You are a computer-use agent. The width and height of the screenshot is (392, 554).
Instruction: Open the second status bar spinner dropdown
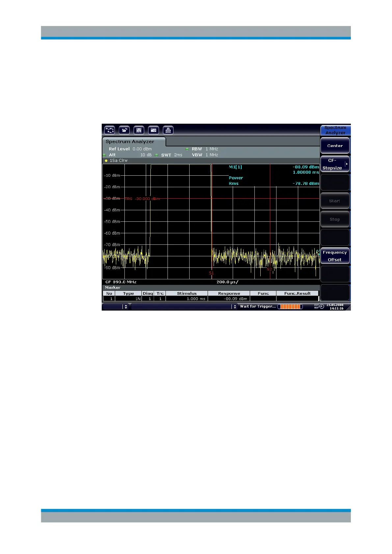click(235, 307)
